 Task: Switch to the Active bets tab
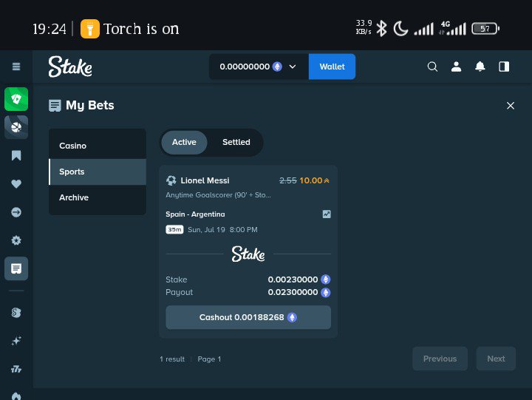pyautogui.click(x=184, y=142)
